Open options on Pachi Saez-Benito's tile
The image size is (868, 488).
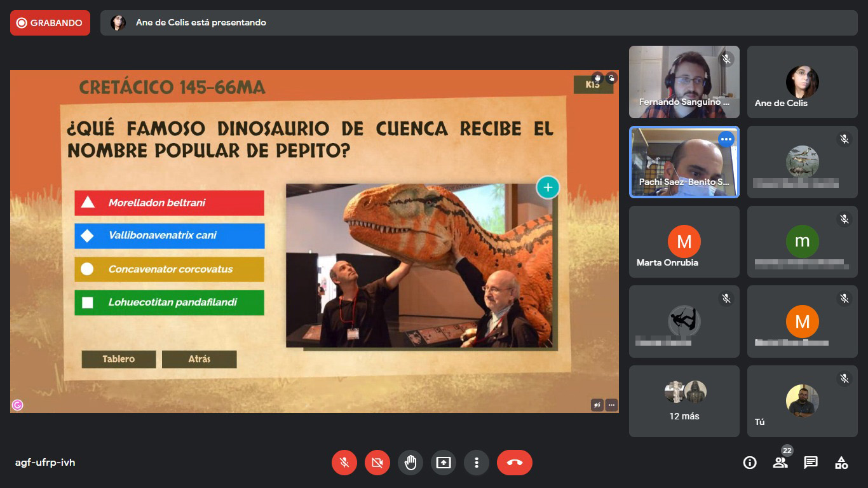(726, 139)
